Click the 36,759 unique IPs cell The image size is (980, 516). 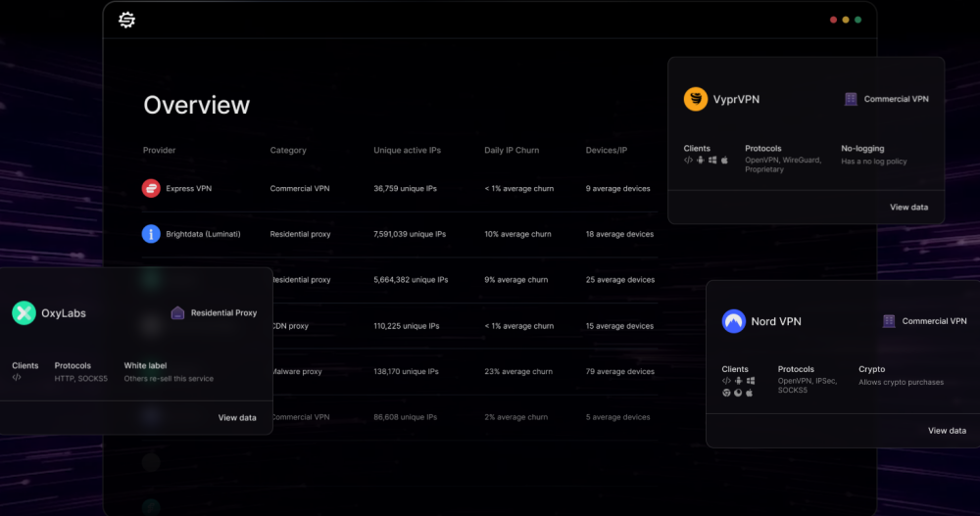(405, 188)
